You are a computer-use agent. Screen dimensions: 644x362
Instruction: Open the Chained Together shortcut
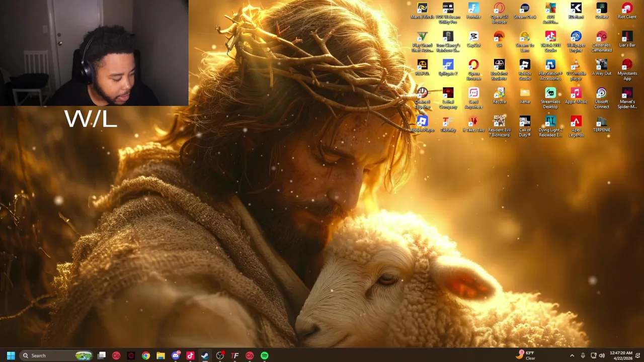[422, 98]
